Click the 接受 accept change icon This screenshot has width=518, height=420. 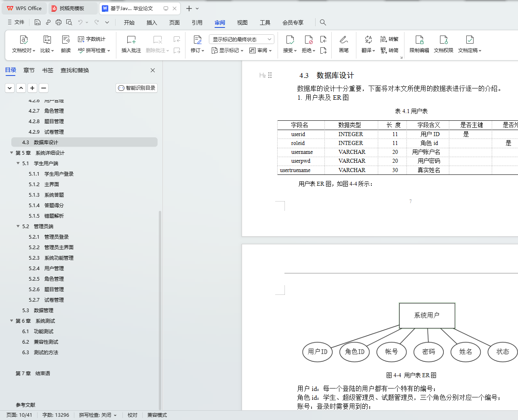tap(290, 40)
